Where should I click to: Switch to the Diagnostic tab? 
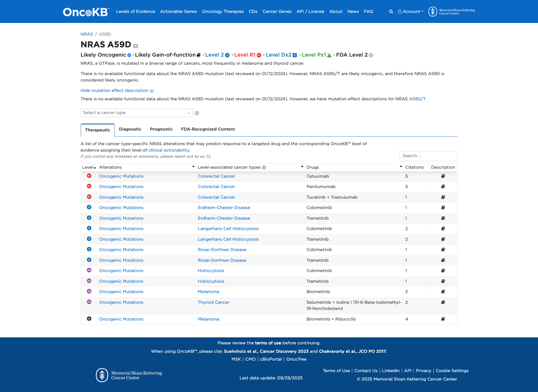[130, 129]
